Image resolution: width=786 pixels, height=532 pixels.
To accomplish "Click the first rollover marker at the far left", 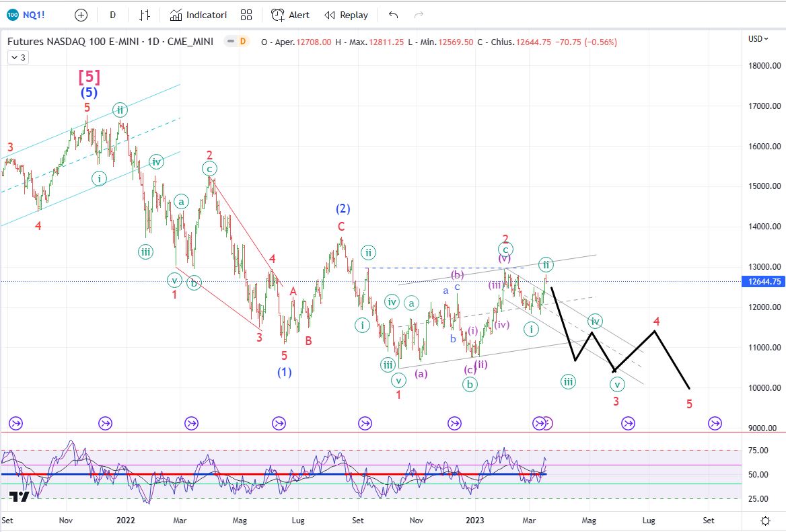I will pyautogui.click(x=15, y=423).
